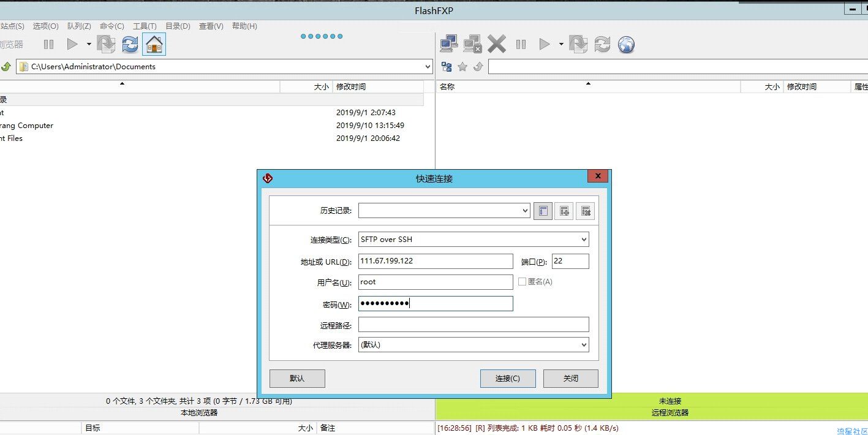868x435 pixels.
Task: Click the 端口 field showing 22
Action: (570, 261)
